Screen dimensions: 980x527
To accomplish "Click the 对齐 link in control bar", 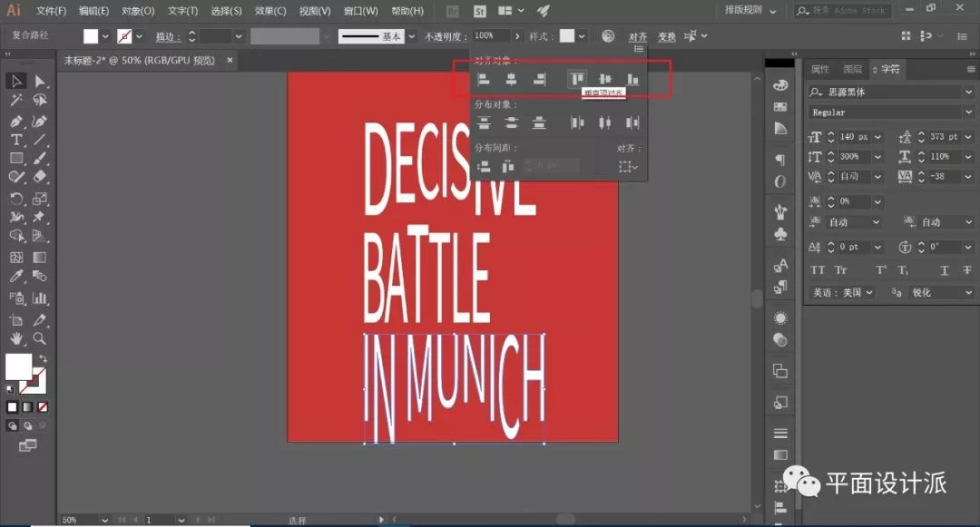I will [638, 37].
